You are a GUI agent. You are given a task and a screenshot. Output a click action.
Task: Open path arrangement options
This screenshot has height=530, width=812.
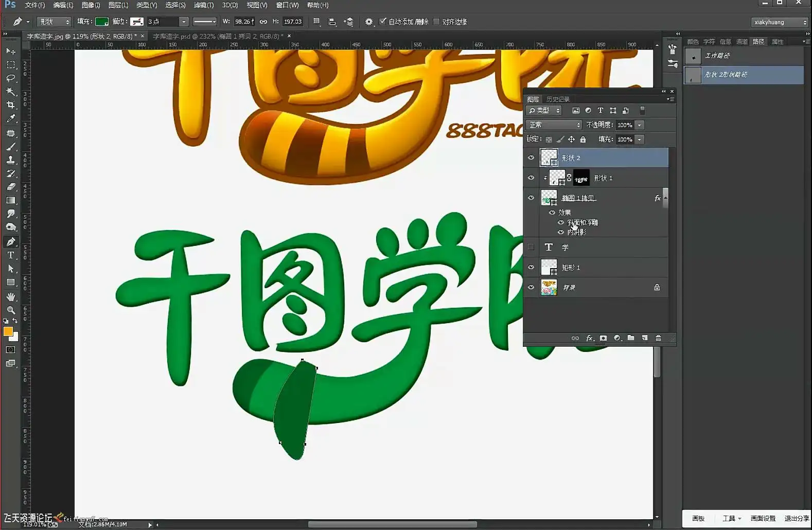click(349, 22)
